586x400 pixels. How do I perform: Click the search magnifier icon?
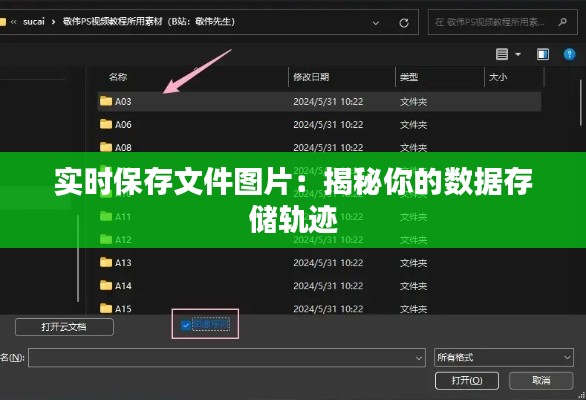[562, 22]
